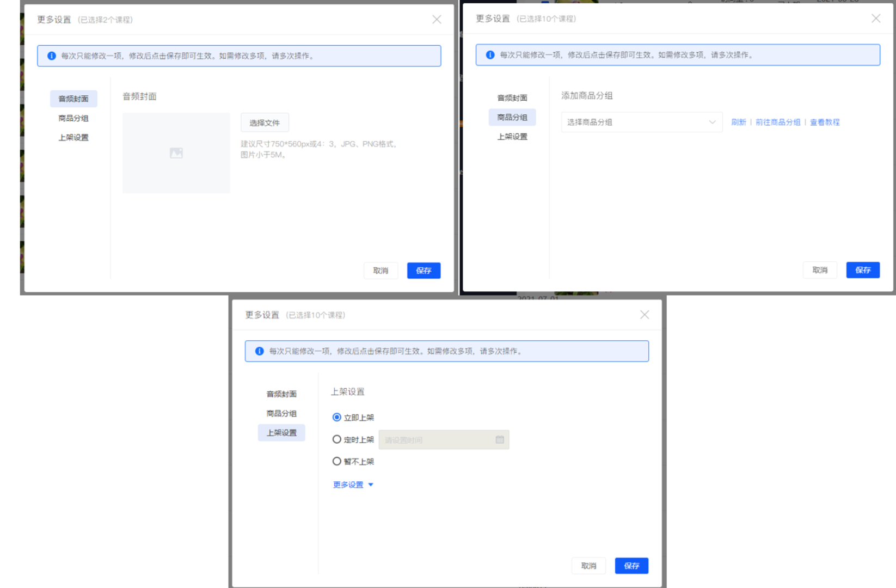Click the image placeholder icon in 音频封面 preview
896x588 pixels.
(x=176, y=153)
